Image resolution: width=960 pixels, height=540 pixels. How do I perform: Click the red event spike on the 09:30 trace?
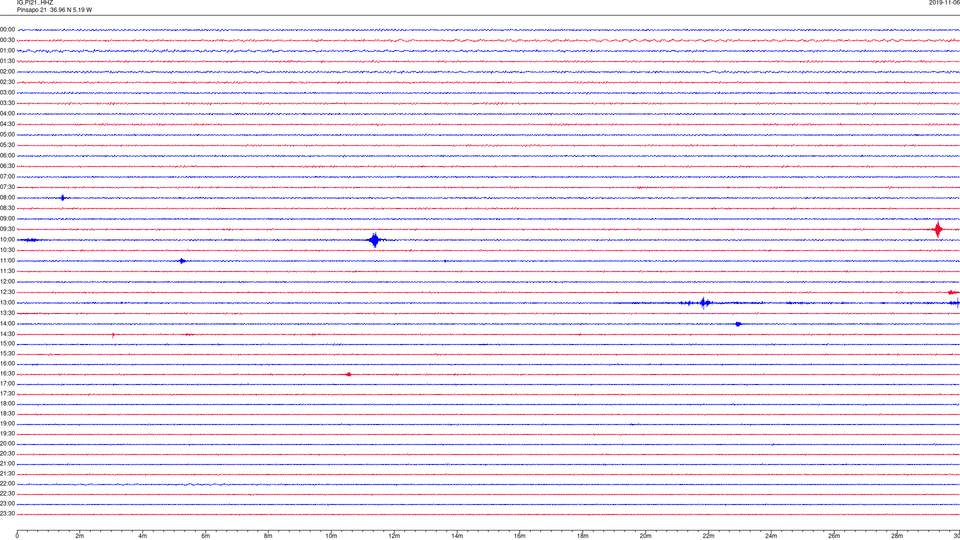tap(937, 230)
